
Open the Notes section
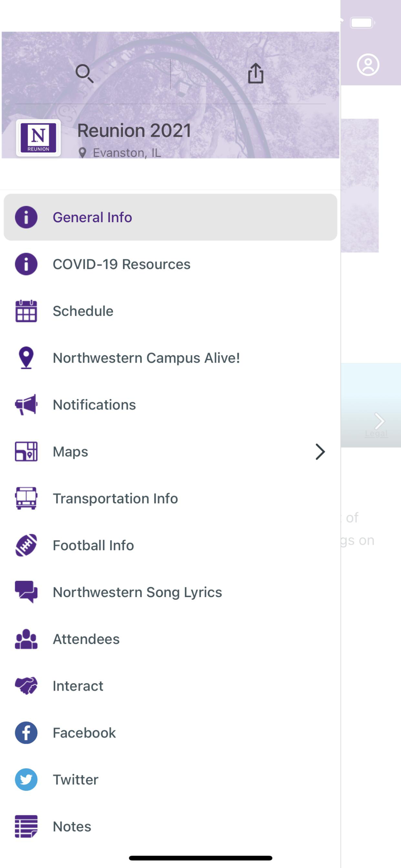72,827
